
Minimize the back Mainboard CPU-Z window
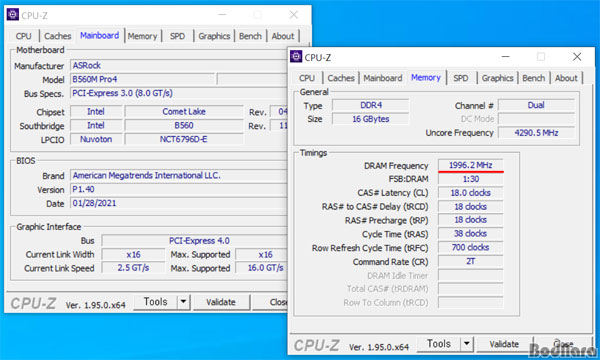(222, 15)
